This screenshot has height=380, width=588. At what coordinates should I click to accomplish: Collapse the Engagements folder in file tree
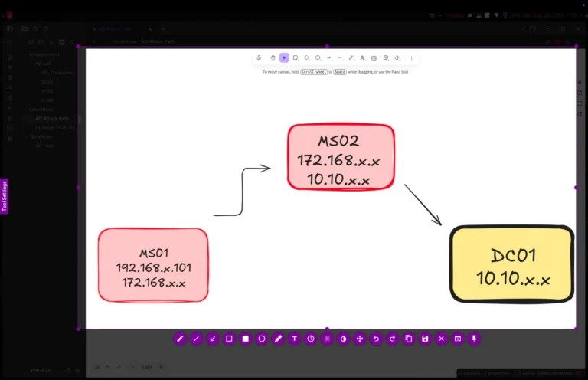click(44, 54)
